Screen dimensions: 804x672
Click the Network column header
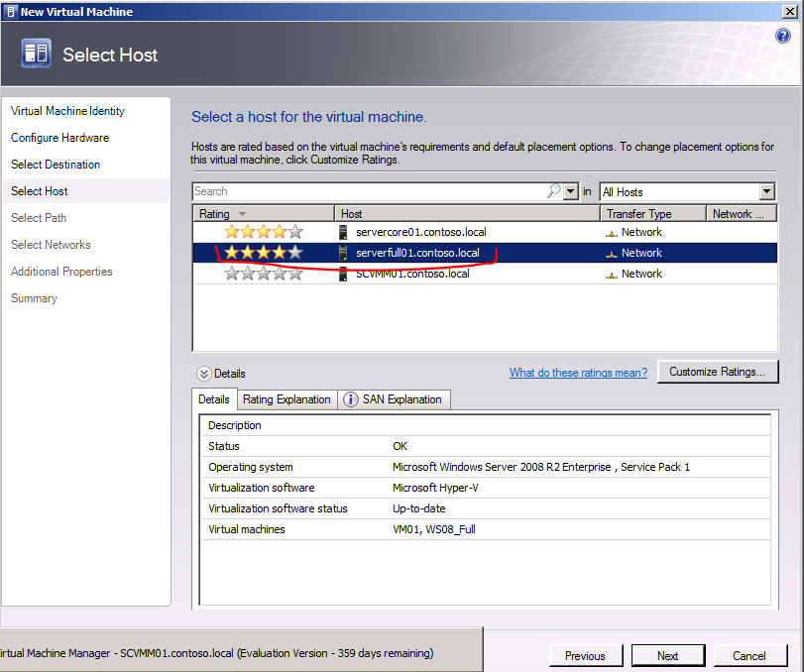tap(742, 214)
